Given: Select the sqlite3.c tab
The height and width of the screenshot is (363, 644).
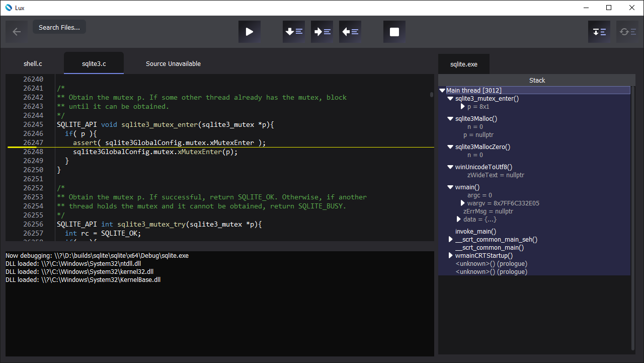Looking at the screenshot, I should [94, 63].
